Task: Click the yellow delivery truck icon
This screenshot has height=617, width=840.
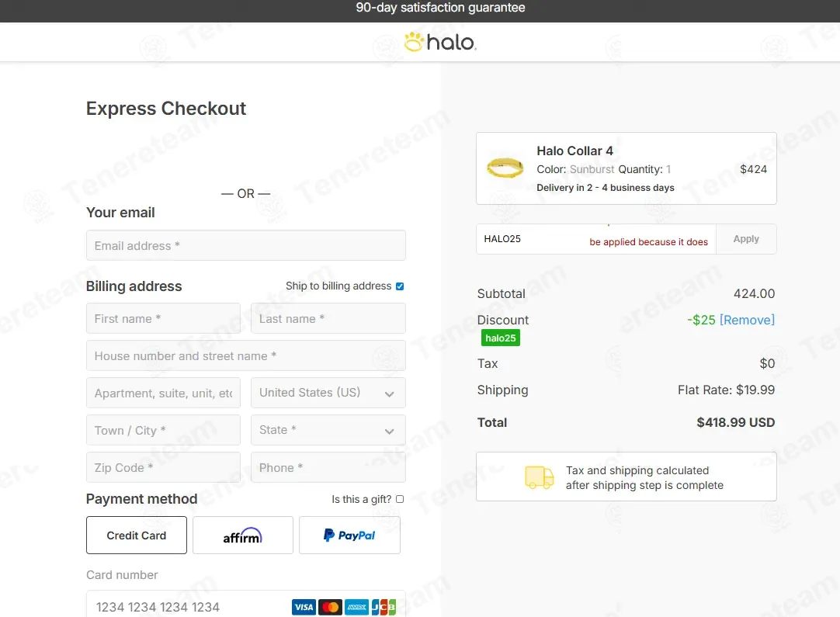Action: (x=539, y=477)
